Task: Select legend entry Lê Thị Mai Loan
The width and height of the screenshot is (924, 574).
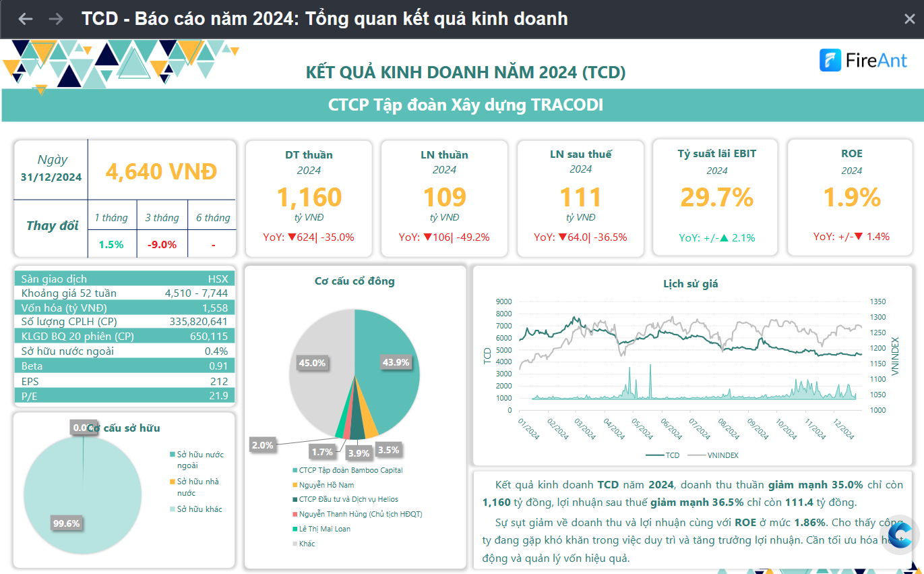Action: pyautogui.click(x=321, y=529)
